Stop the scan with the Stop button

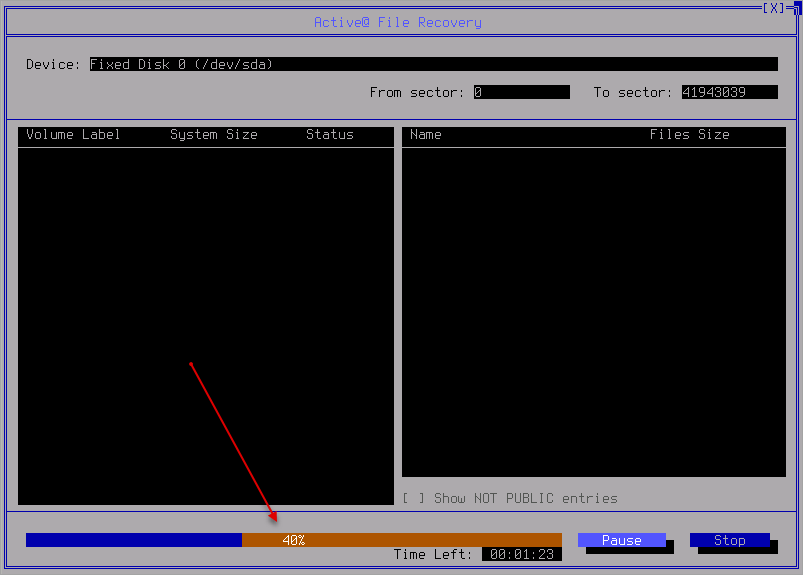[x=729, y=540]
